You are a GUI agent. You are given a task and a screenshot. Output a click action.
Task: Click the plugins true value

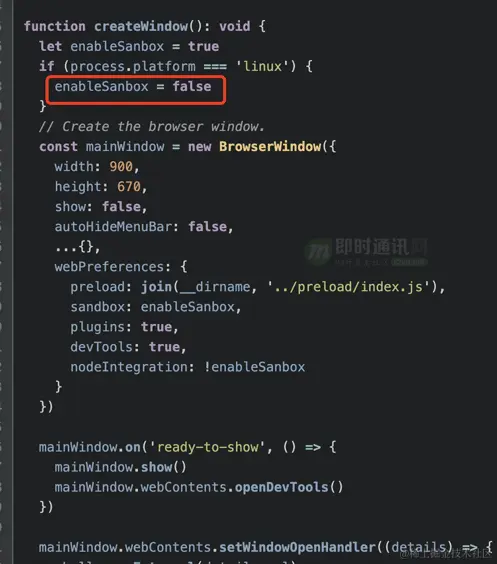[x=156, y=327]
